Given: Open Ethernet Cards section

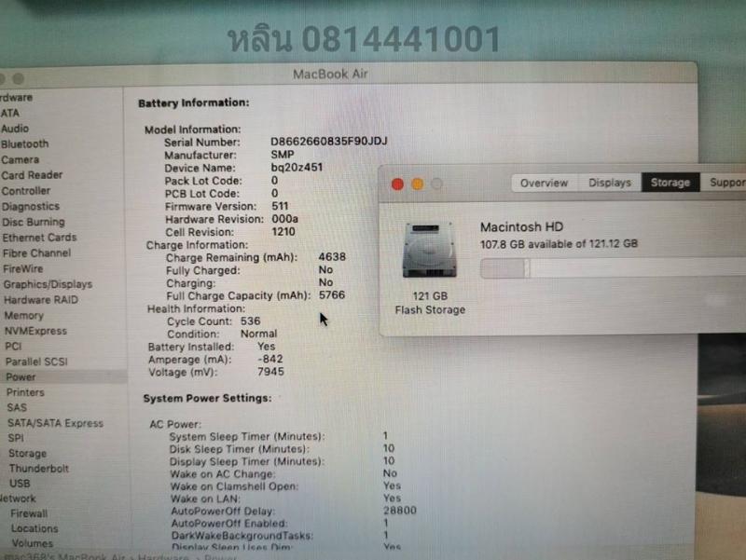Looking at the screenshot, I should tap(39, 238).
